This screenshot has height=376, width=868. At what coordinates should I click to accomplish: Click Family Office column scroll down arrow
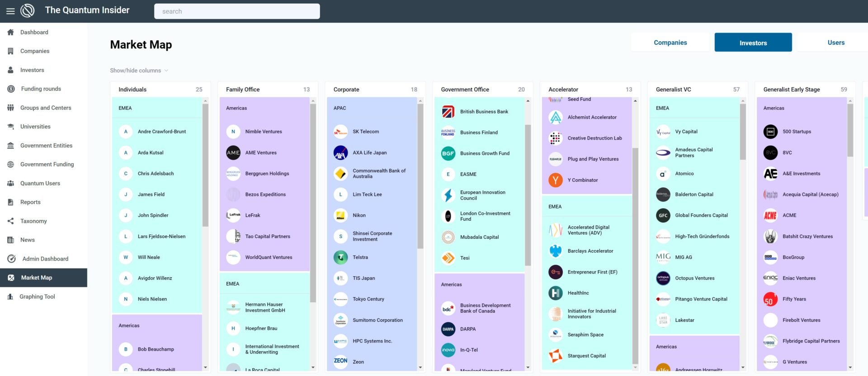[x=313, y=367]
